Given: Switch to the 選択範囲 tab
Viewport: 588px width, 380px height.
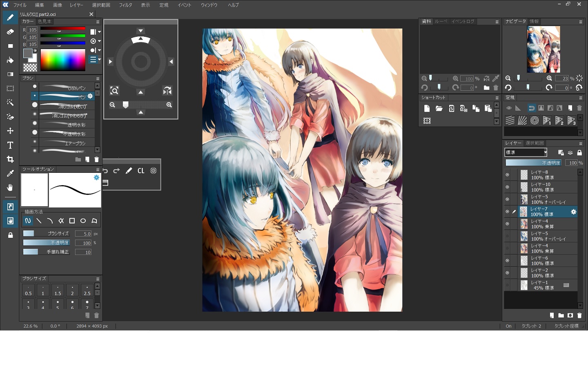Looking at the screenshot, I should point(535,143).
